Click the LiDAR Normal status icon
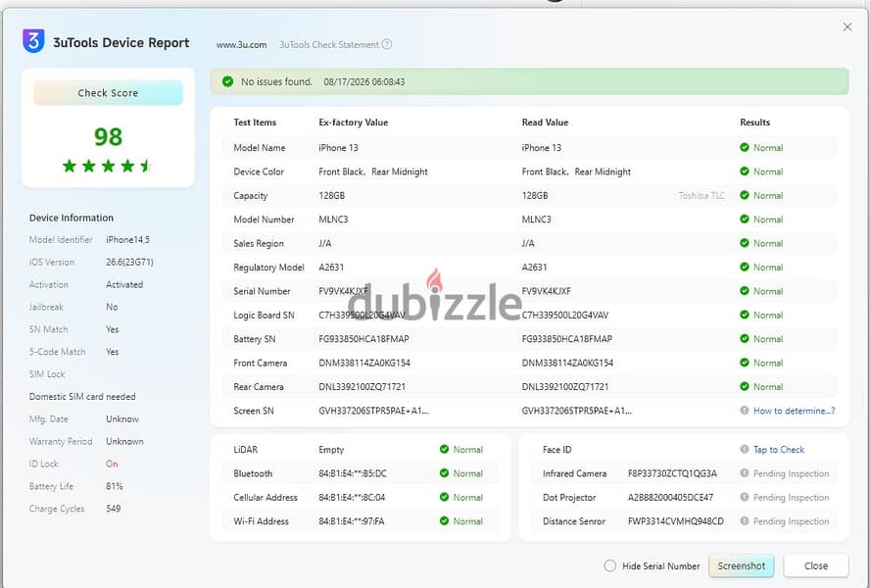Screen dimensions: 870x588 444,449
